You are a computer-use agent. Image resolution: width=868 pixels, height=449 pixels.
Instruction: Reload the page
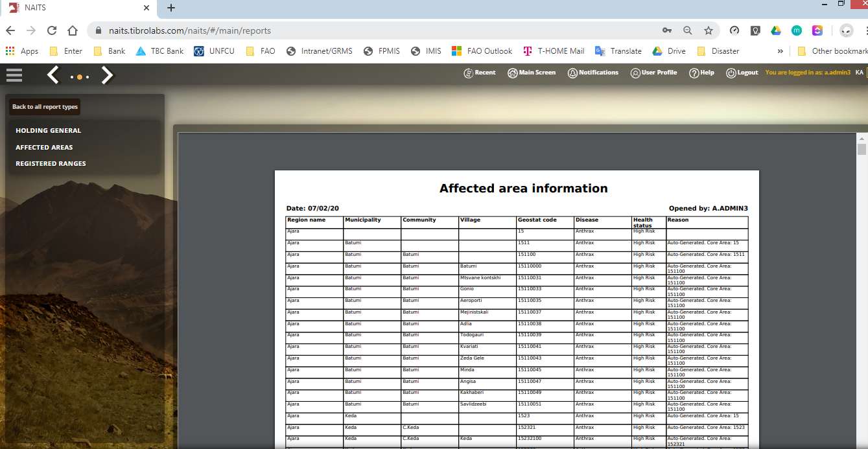(x=52, y=30)
